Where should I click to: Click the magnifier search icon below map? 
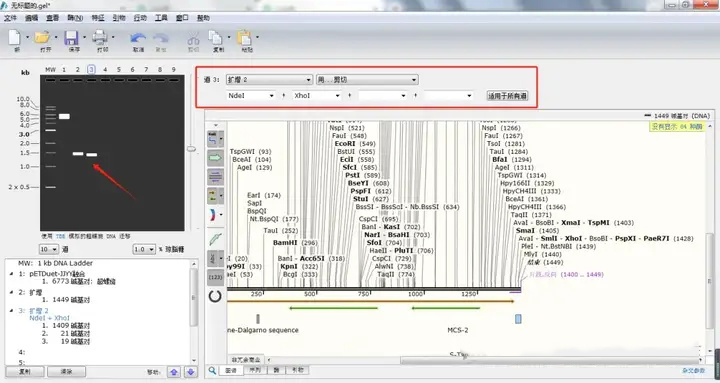coord(212,370)
